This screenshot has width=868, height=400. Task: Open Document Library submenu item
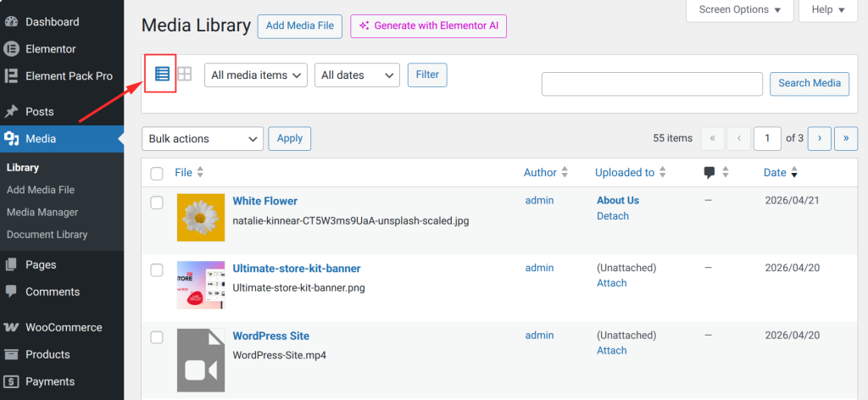[47, 235]
